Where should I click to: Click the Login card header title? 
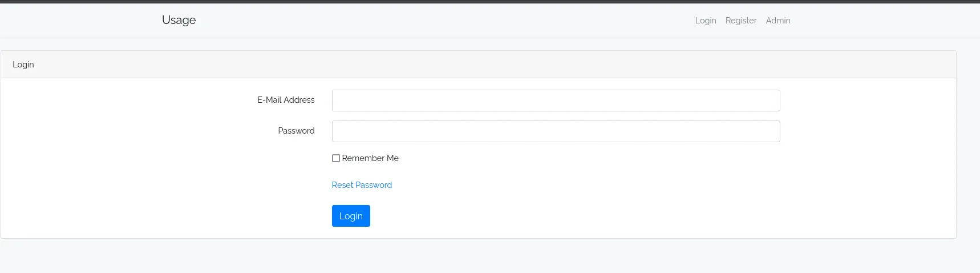[x=23, y=65]
